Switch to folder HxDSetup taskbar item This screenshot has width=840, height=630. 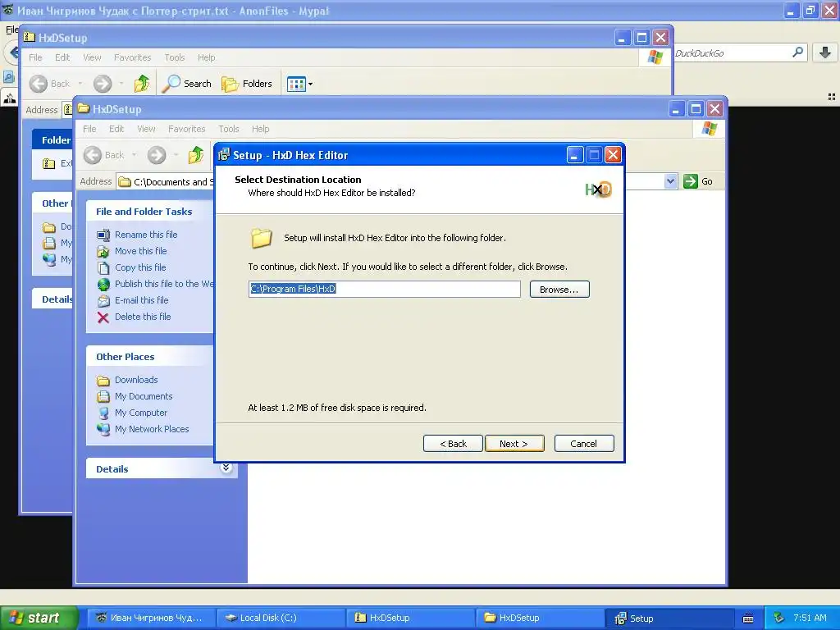pos(540,618)
